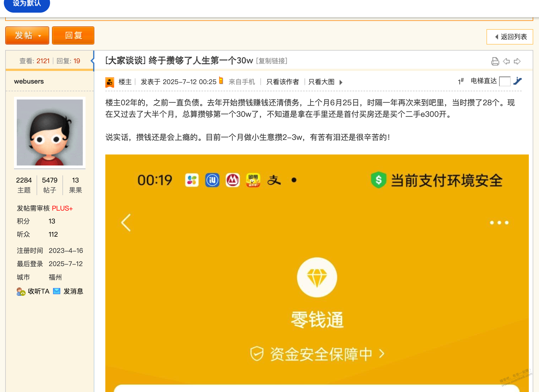The height and width of the screenshot is (392, 539).
Task: Click the 收听TA follow icon
Action: [21, 291]
